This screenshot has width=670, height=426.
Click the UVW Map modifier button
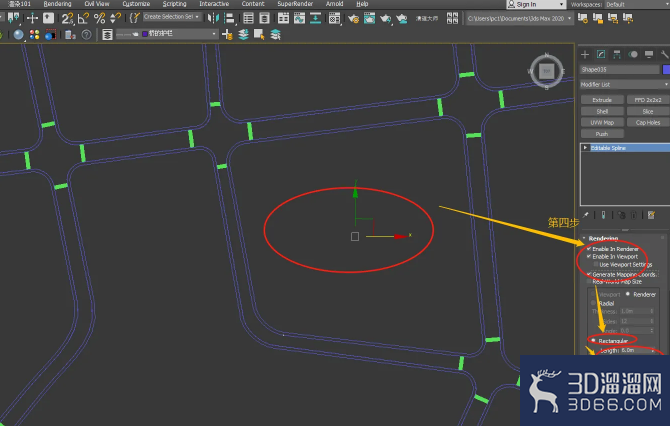[x=602, y=122]
